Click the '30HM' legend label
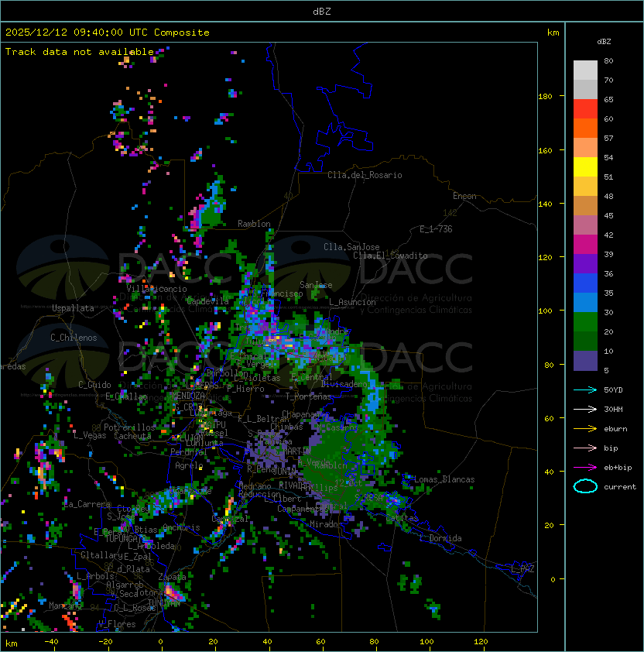The height and width of the screenshot is (652, 644). pos(613,409)
